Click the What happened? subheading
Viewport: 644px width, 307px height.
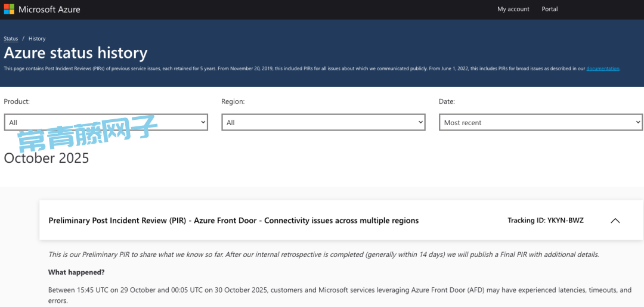[76, 272]
